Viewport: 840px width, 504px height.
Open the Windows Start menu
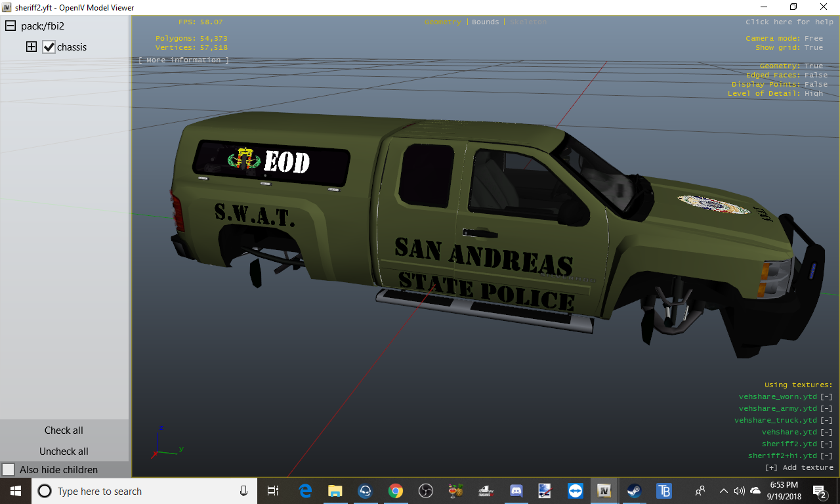(16, 491)
